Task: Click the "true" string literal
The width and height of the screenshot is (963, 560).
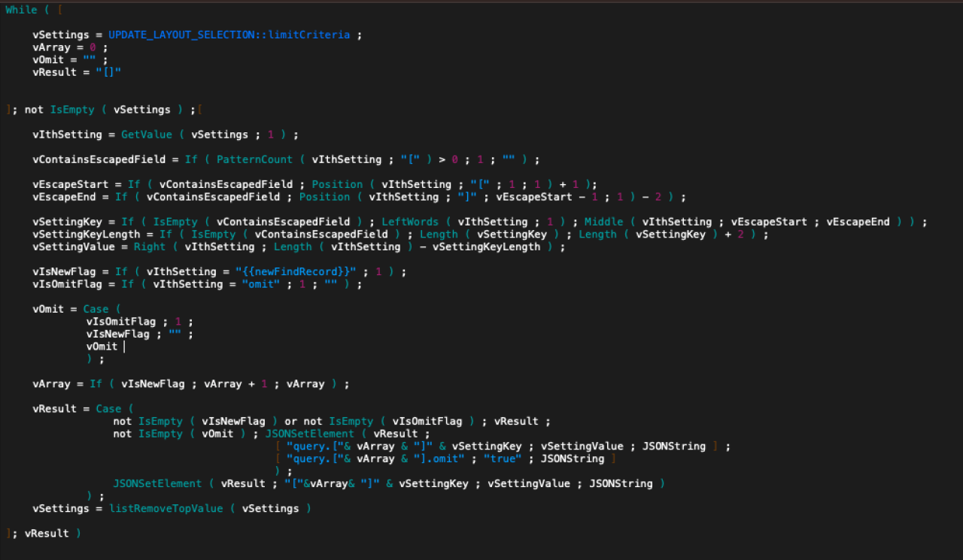Action: tap(503, 459)
